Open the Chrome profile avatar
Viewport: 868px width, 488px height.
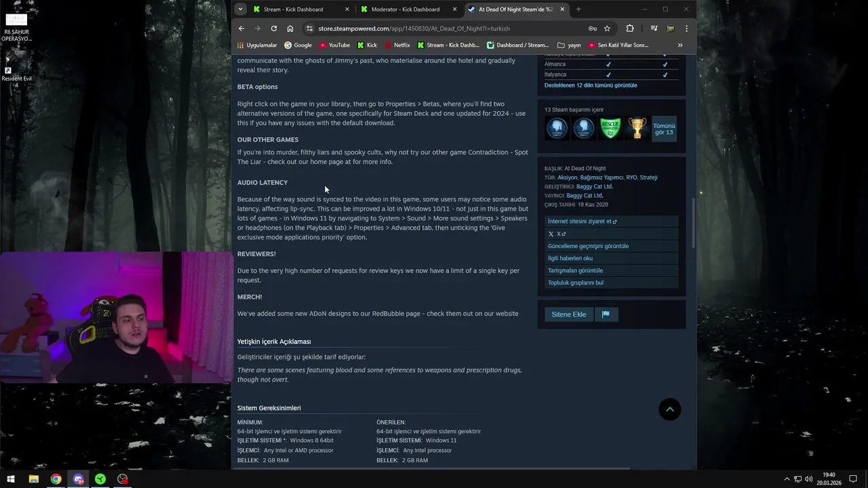(x=670, y=28)
